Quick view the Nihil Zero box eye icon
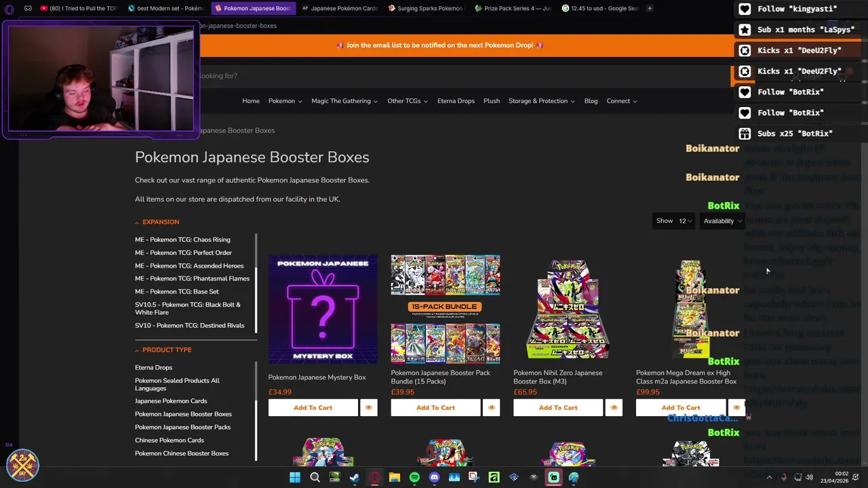Viewport: 868px width, 488px height. pos(614,408)
